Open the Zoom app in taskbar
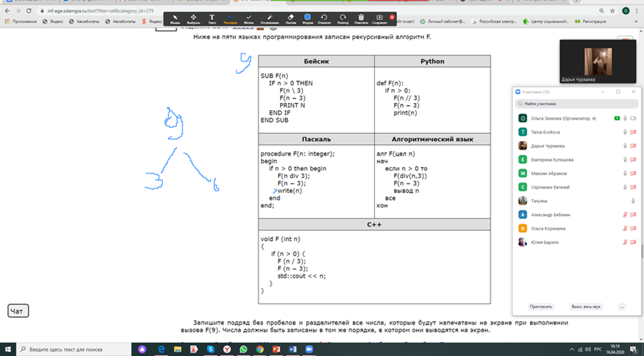The height and width of the screenshot is (356, 644). 309,349
